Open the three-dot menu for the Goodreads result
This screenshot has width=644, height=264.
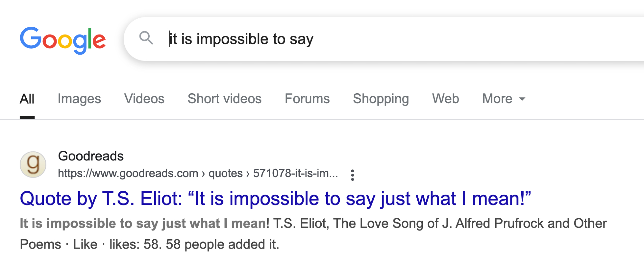pos(353,175)
